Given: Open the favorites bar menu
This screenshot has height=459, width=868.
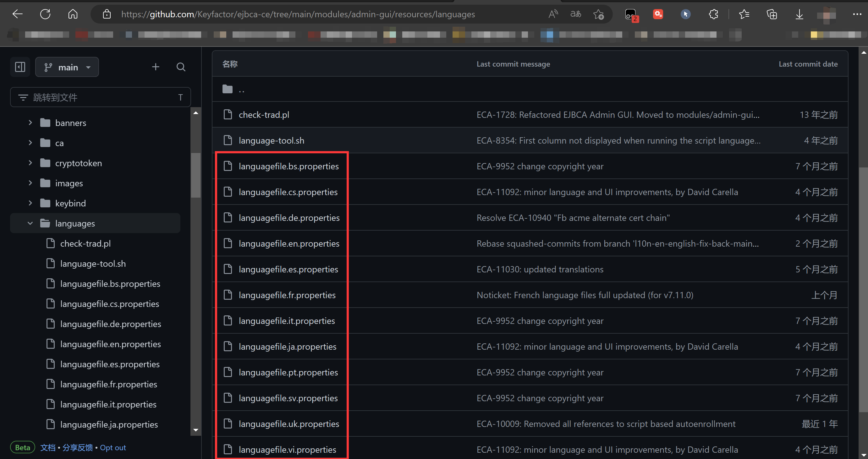Looking at the screenshot, I should tap(745, 14).
